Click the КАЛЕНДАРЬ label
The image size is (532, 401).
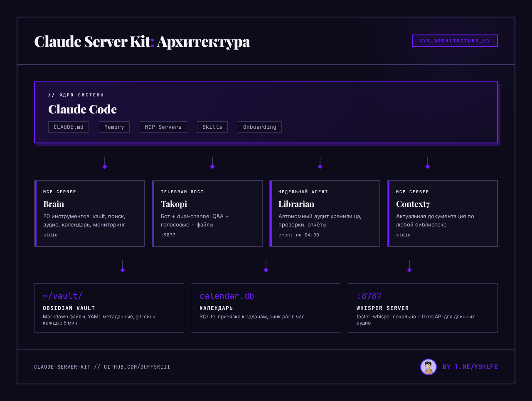[216, 308]
